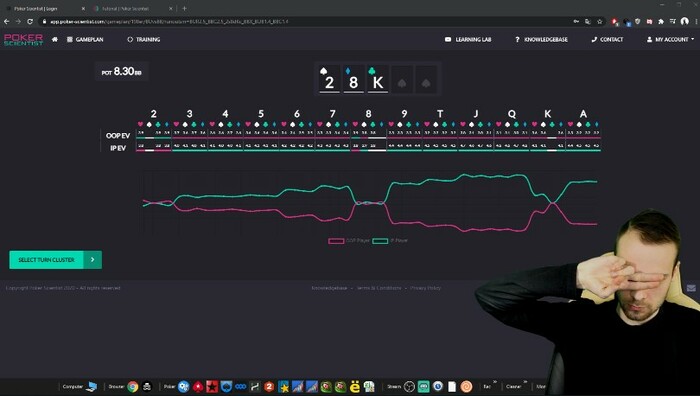The height and width of the screenshot is (396, 700).
Task: Select the diamond suit icon under rank 6
Action: pyautogui.click(x=310, y=124)
